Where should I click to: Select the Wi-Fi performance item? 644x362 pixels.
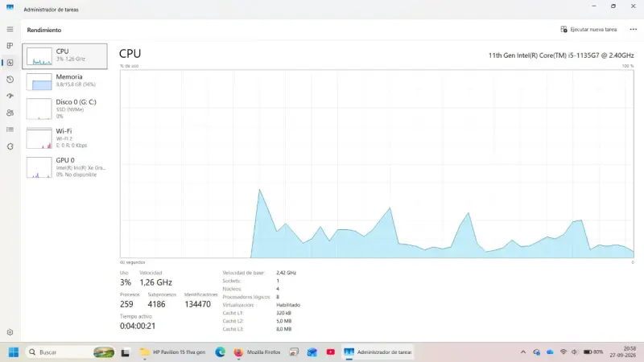(65, 138)
